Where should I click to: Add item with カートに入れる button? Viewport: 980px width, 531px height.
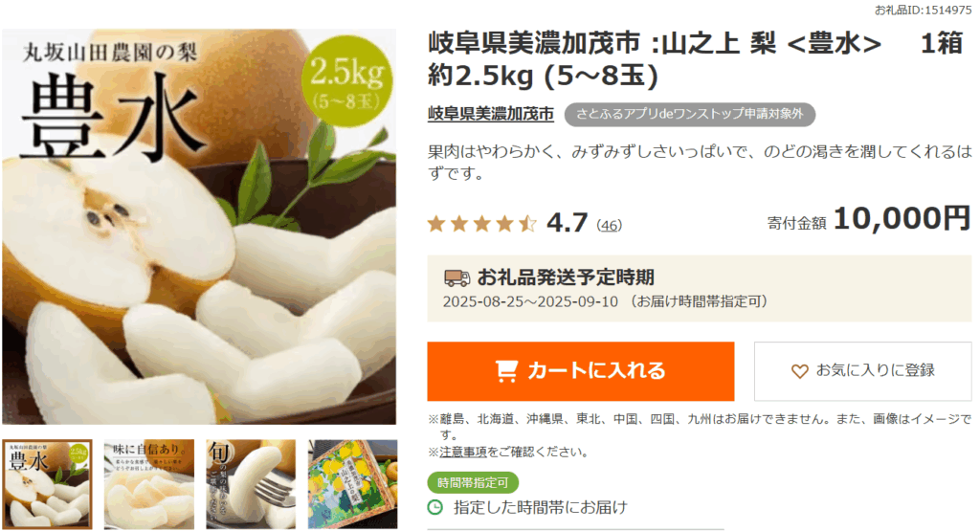(581, 371)
